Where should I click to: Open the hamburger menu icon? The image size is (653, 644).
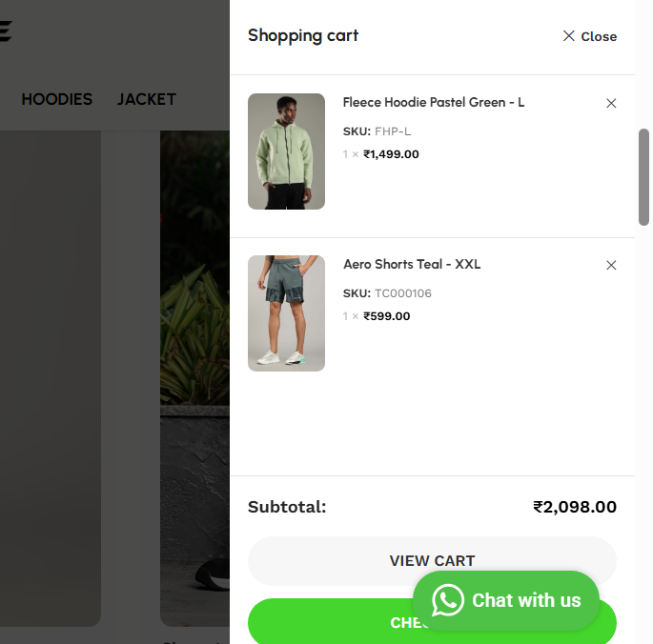click(x=5, y=31)
